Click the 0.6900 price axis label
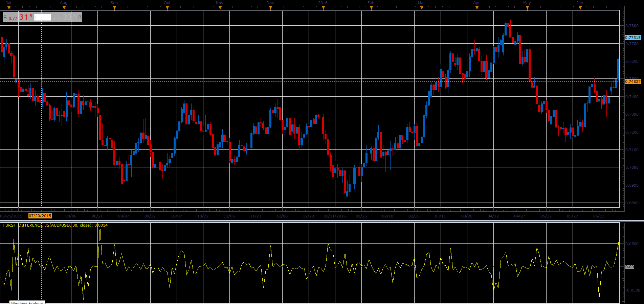This screenshot has width=644, height=304. (x=632, y=185)
